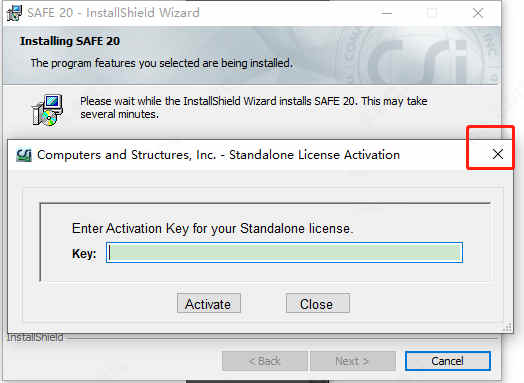The width and height of the screenshot is (524, 383).
Task: Click the Key: label beside the input
Action: pos(84,253)
